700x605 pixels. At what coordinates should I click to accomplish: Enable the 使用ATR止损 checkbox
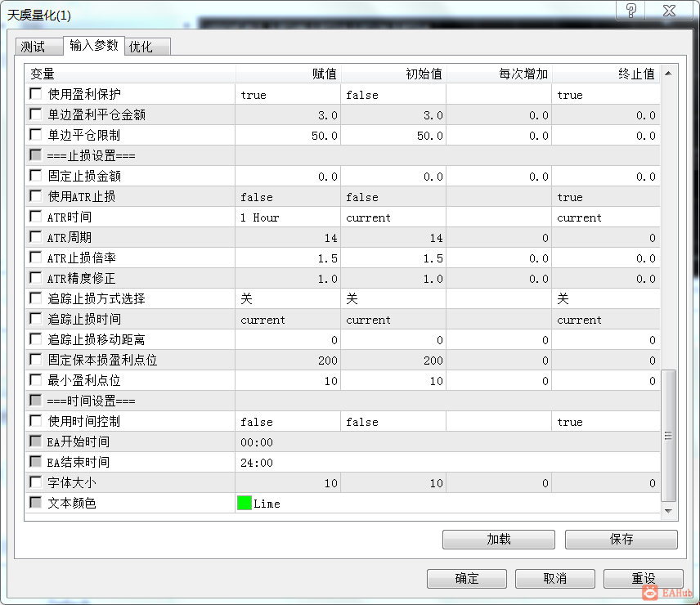pos(36,196)
